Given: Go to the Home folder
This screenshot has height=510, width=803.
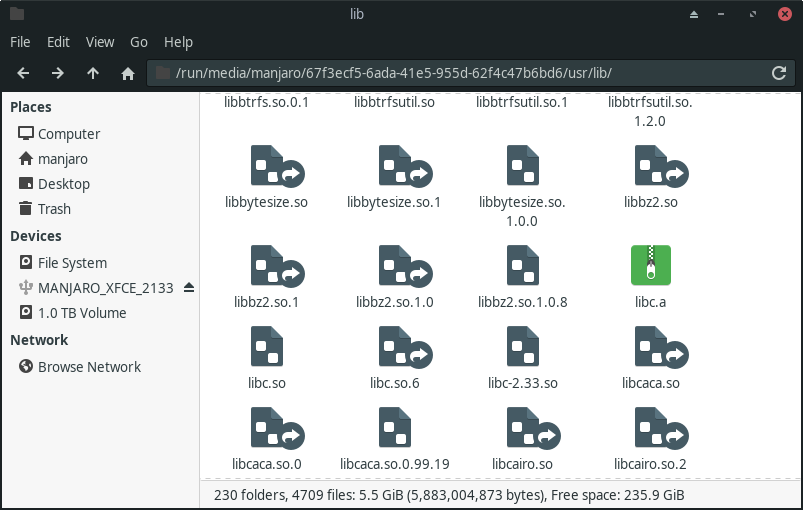Looking at the screenshot, I should click(128, 73).
